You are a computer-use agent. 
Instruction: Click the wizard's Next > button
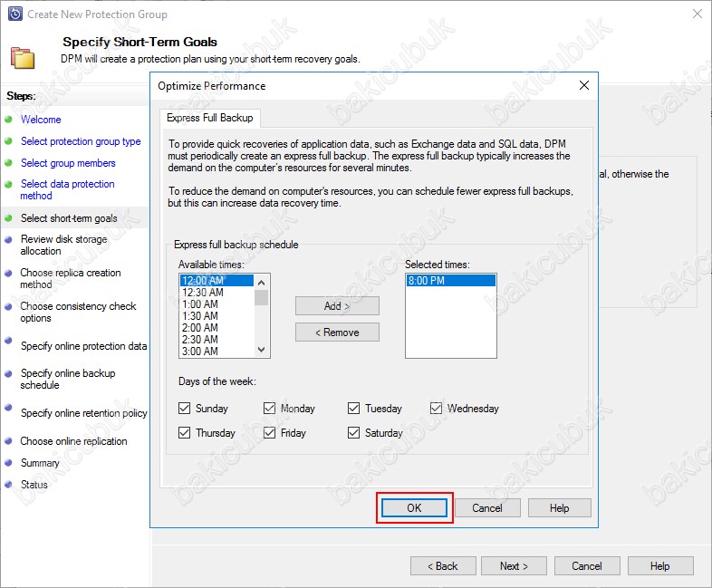514,565
